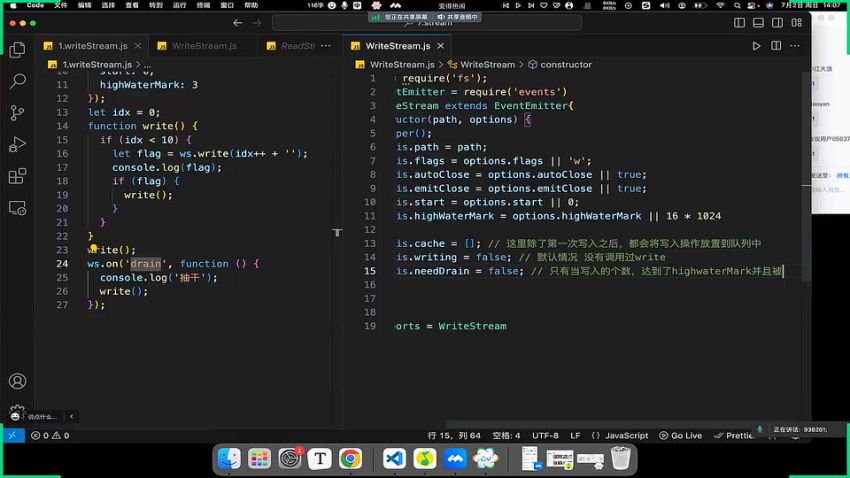The height and width of the screenshot is (478, 850).
Task: Open the 编辑 (Edit) menu
Action: pyautogui.click(x=85, y=5)
